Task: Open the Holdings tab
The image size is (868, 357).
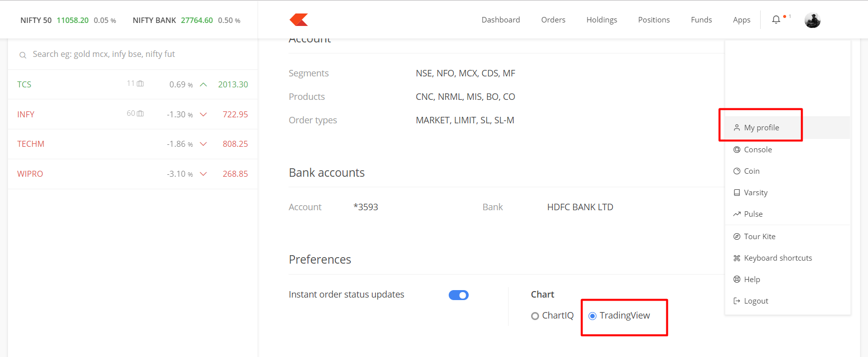Action: click(601, 19)
